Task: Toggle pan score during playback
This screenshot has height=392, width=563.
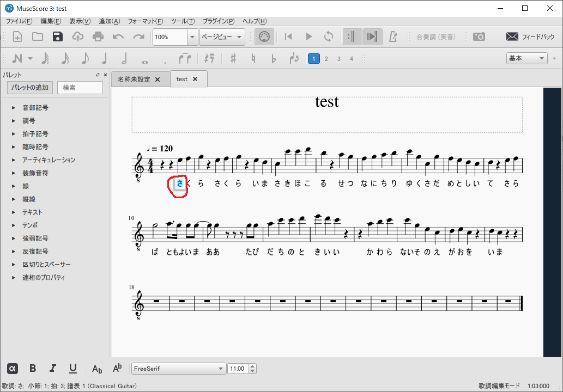Action: click(372, 36)
